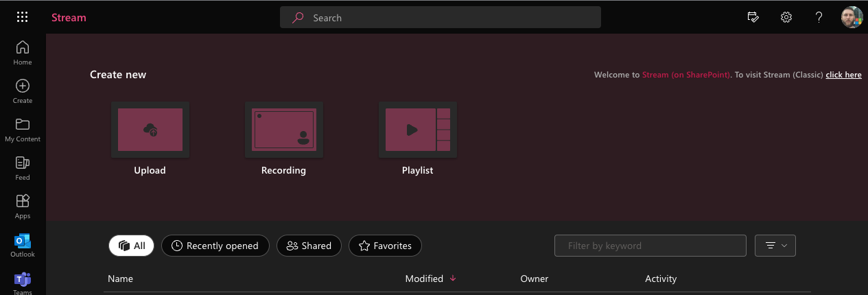The width and height of the screenshot is (868, 295).
Task: Click the Upload label text
Action: point(150,170)
